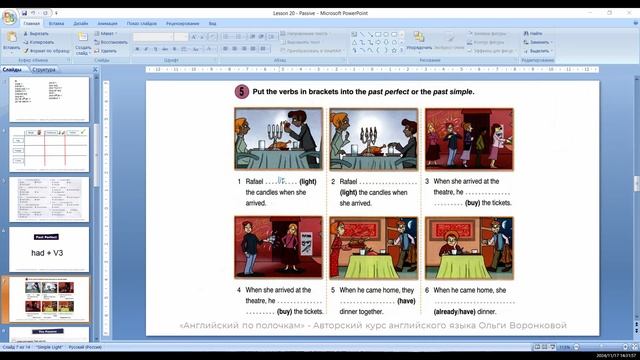This screenshot has height=360, width=640.
Task: Expand the Выделить select dropdown
Action: coord(538,51)
